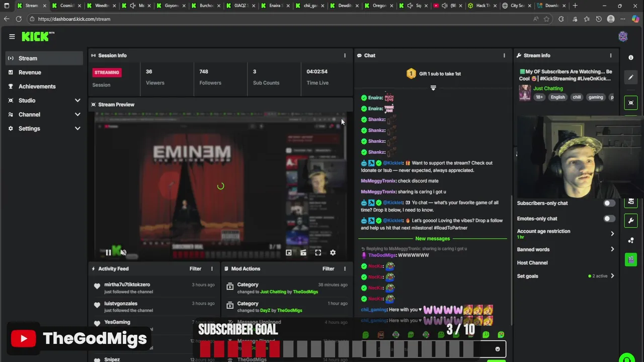This screenshot has width=644, height=362.
Task: Click Host Channel option
Action: (x=532, y=262)
